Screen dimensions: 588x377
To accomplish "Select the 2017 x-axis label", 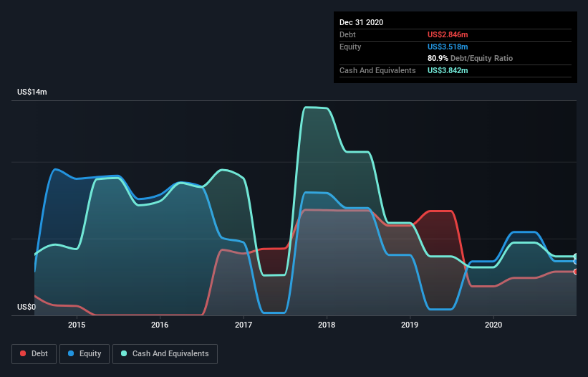I will tap(244, 325).
